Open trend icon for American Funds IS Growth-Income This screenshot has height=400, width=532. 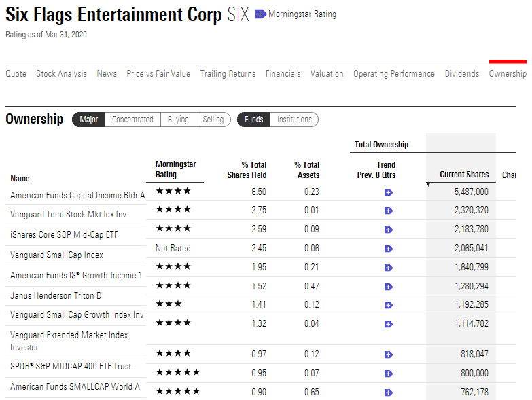pos(389,268)
